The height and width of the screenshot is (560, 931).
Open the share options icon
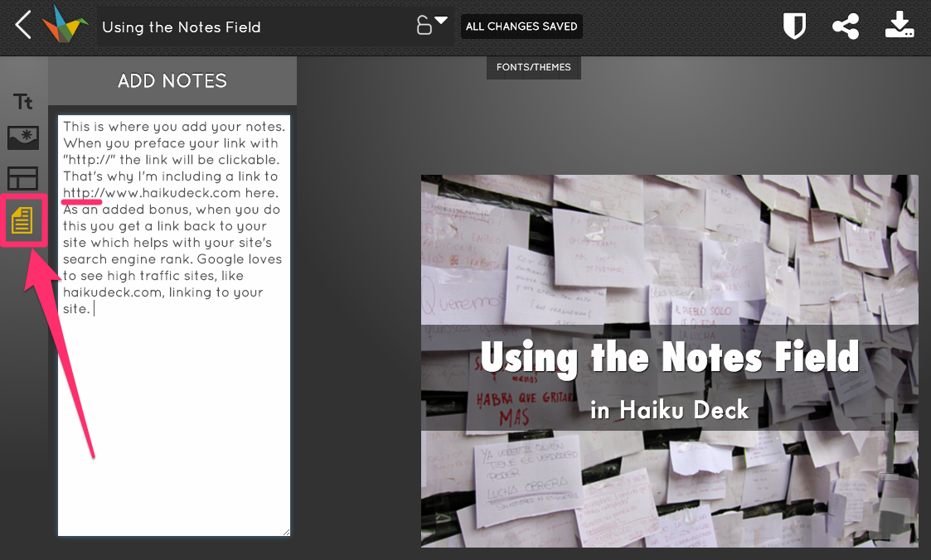pos(845,27)
